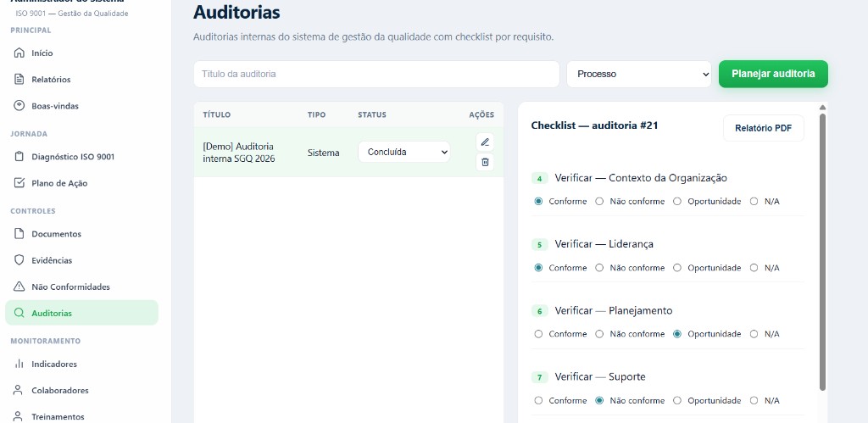The image size is (868, 423).
Task: Click the Boas-vindas compass icon
Action: (x=19, y=106)
